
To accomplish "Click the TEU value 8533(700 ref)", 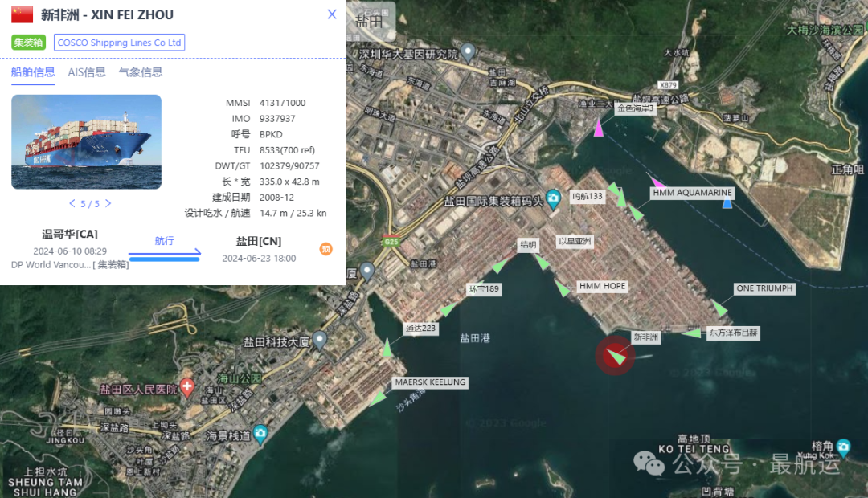I will (287, 150).
